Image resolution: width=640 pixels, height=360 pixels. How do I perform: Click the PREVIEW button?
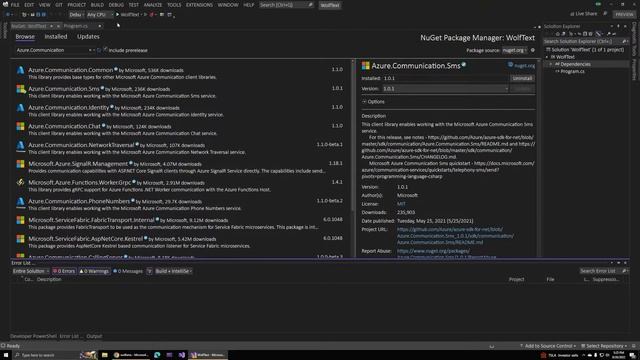click(624, 14)
